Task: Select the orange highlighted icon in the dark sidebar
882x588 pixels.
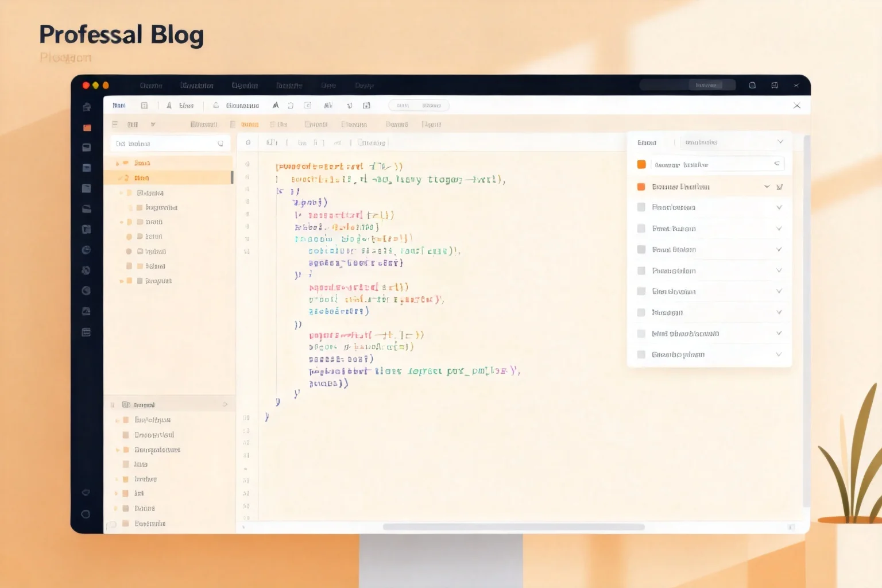Action: pyautogui.click(x=87, y=127)
